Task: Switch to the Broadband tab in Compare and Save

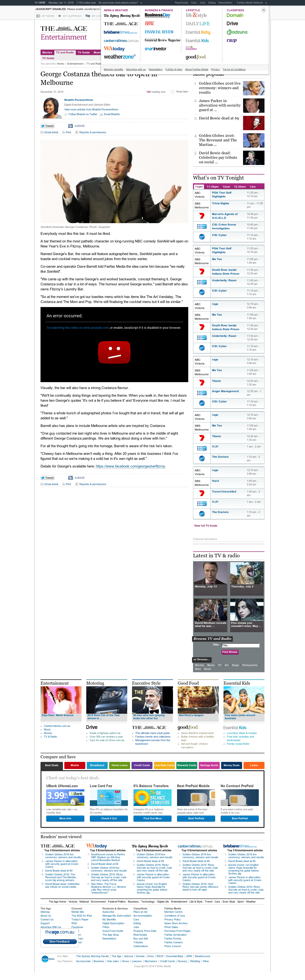Action: coord(97,765)
